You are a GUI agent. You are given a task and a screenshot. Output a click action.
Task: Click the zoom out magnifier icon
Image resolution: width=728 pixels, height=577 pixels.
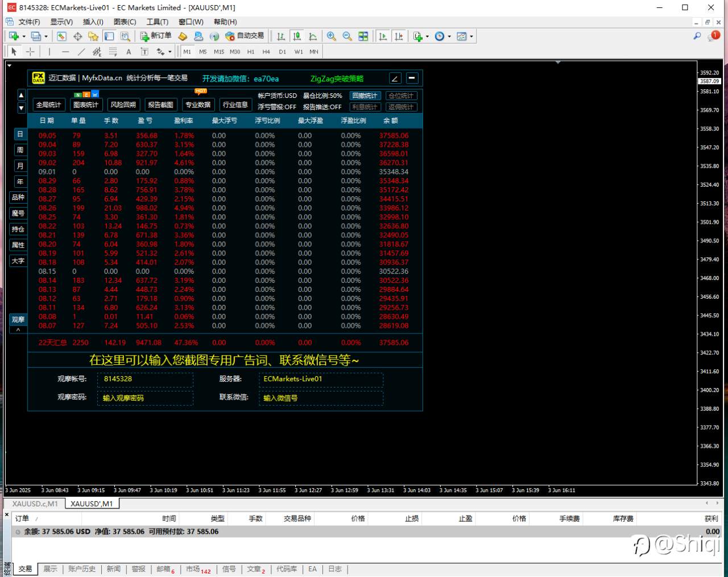[347, 36]
